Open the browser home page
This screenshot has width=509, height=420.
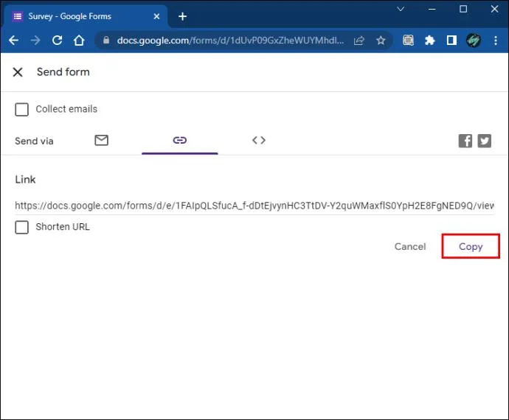pyautogui.click(x=79, y=41)
